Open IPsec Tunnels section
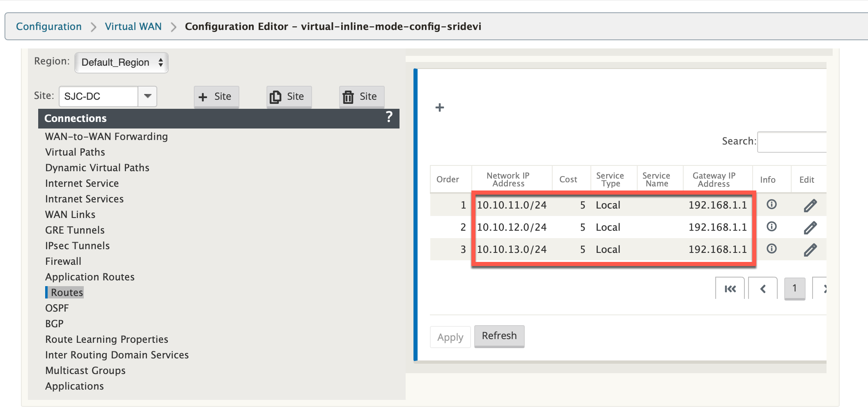Viewport: 868px width, 413px height. tap(78, 246)
